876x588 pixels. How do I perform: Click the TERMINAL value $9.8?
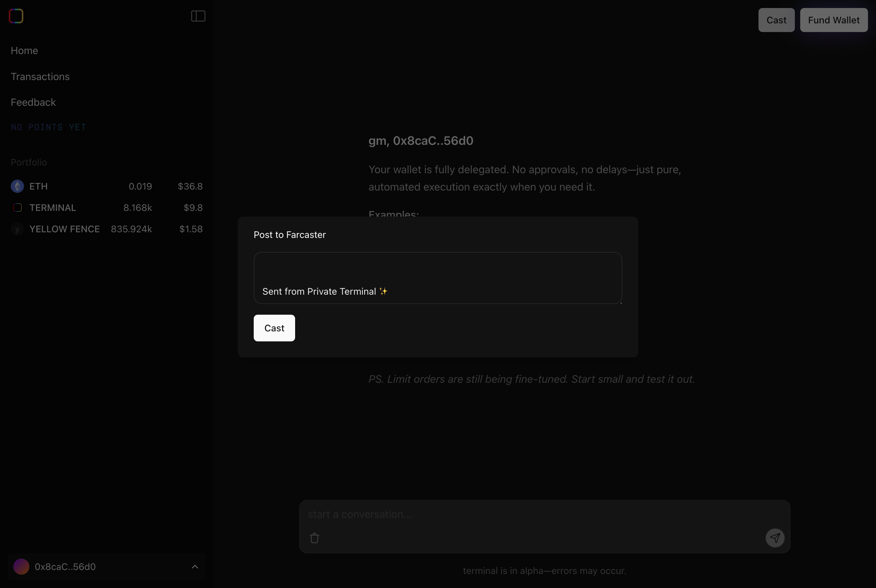pos(193,208)
